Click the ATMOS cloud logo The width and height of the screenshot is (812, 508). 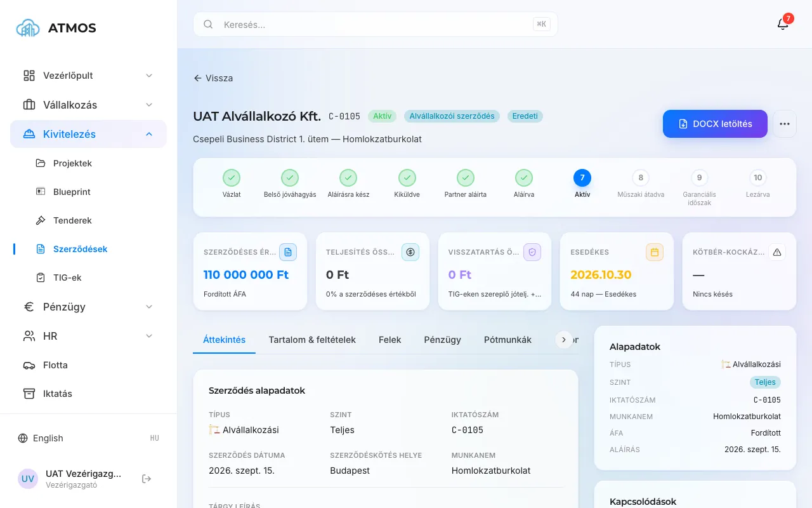(28, 28)
